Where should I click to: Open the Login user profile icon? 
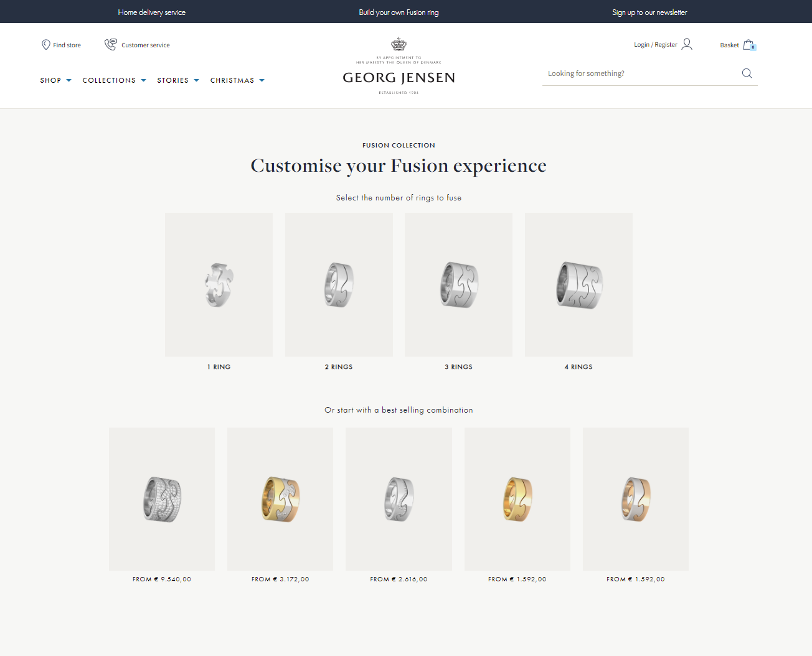(687, 44)
